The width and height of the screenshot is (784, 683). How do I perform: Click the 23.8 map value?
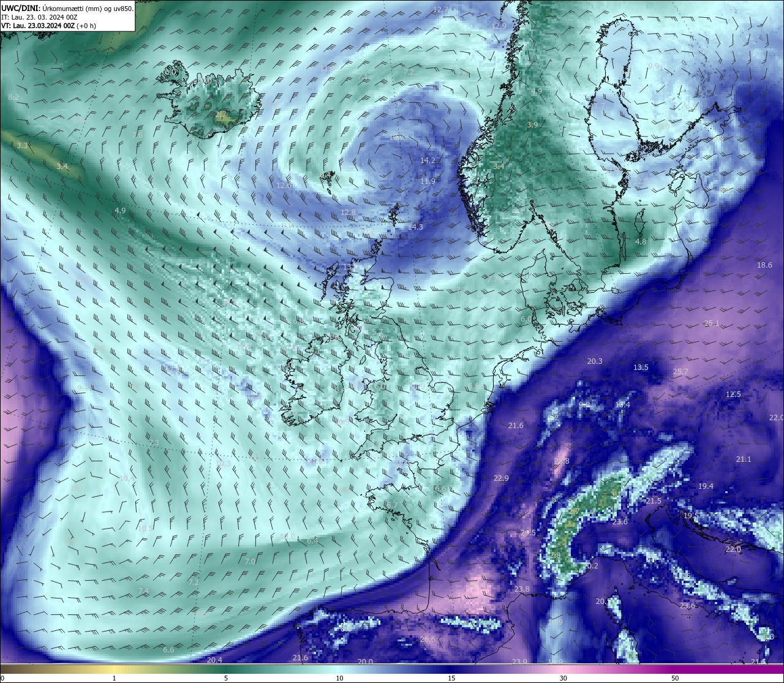[522, 589]
